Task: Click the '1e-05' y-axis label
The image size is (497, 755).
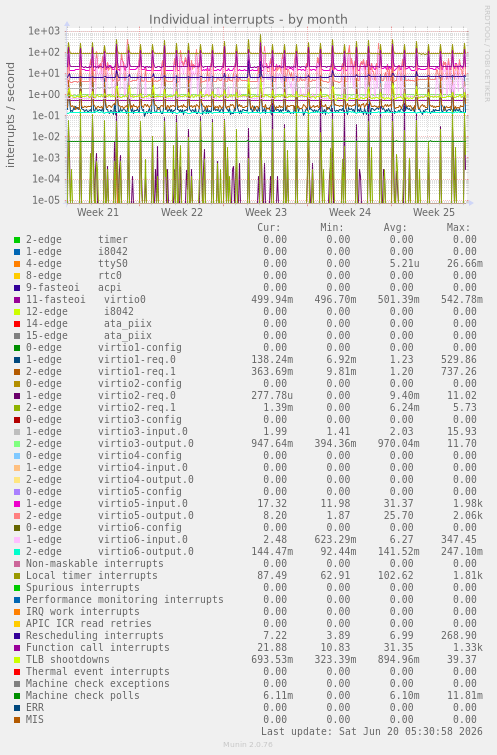Action: point(46,200)
